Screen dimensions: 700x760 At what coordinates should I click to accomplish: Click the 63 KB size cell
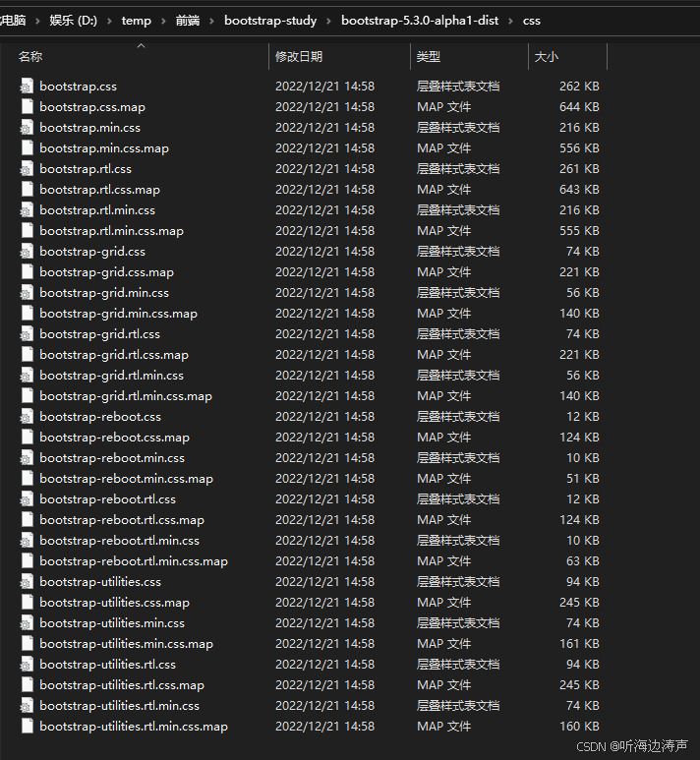point(583,561)
